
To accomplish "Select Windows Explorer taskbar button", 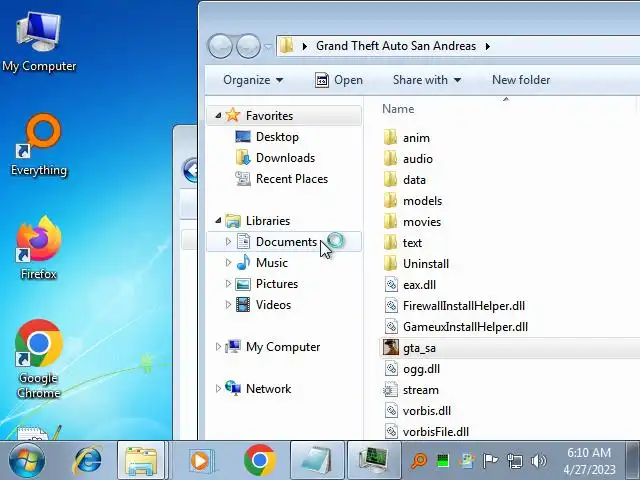I will click(141, 460).
